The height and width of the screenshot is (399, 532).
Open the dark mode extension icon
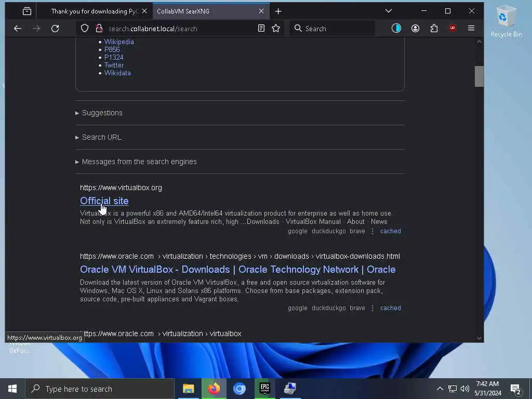(x=396, y=28)
